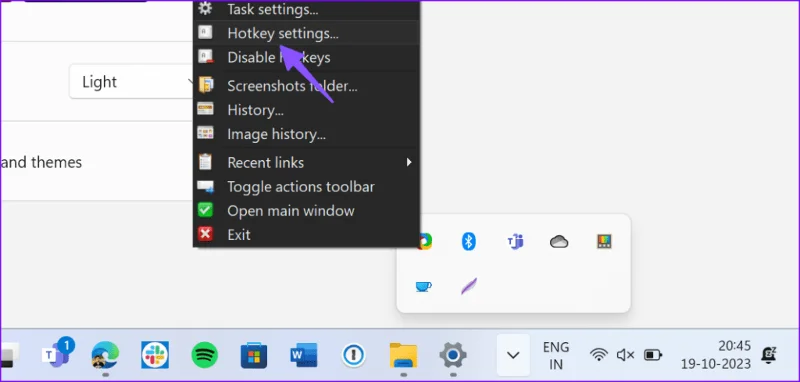This screenshot has width=800, height=382.
Task: Open the Screenshots folder entry
Action: click(307, 86)
